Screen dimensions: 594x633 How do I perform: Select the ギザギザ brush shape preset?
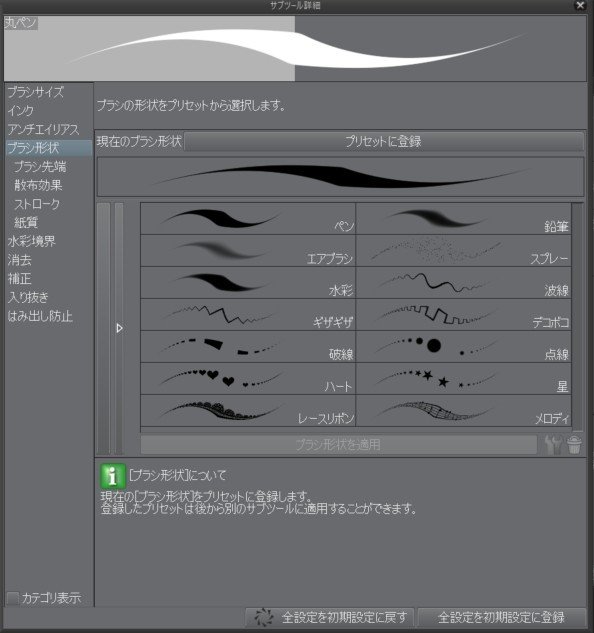point(248,315)
